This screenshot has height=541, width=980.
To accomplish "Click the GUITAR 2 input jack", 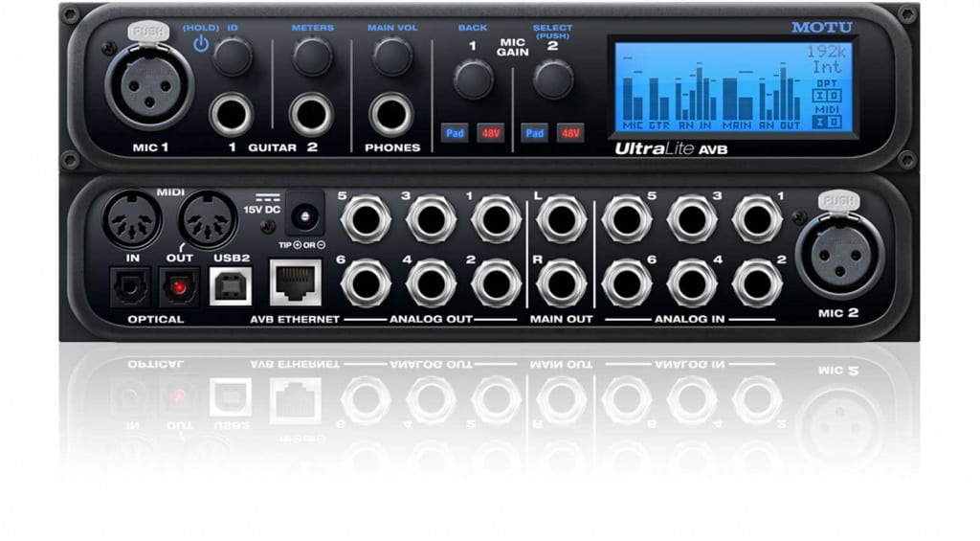I will [x=311, y=115].
